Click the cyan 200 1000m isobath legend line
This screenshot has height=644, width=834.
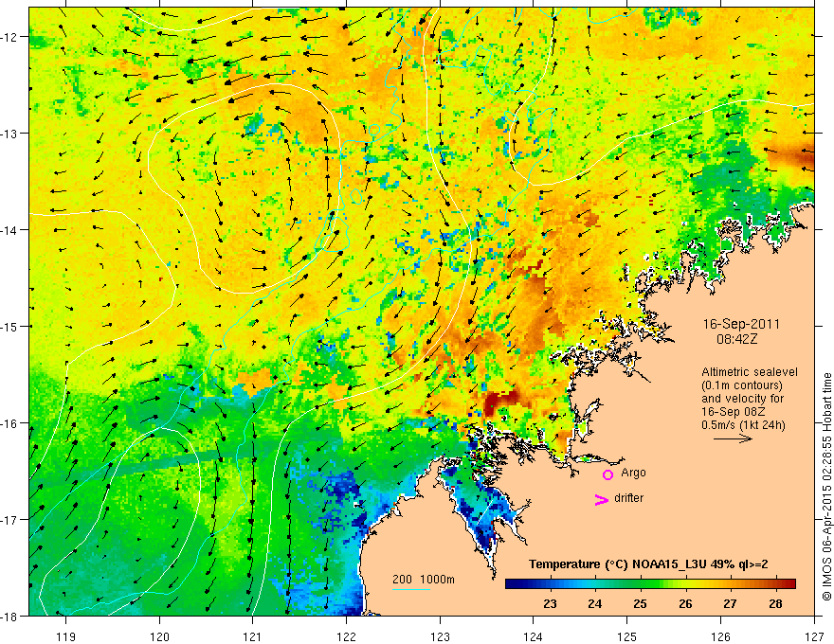pyautogui.click(x=410, y=589)
